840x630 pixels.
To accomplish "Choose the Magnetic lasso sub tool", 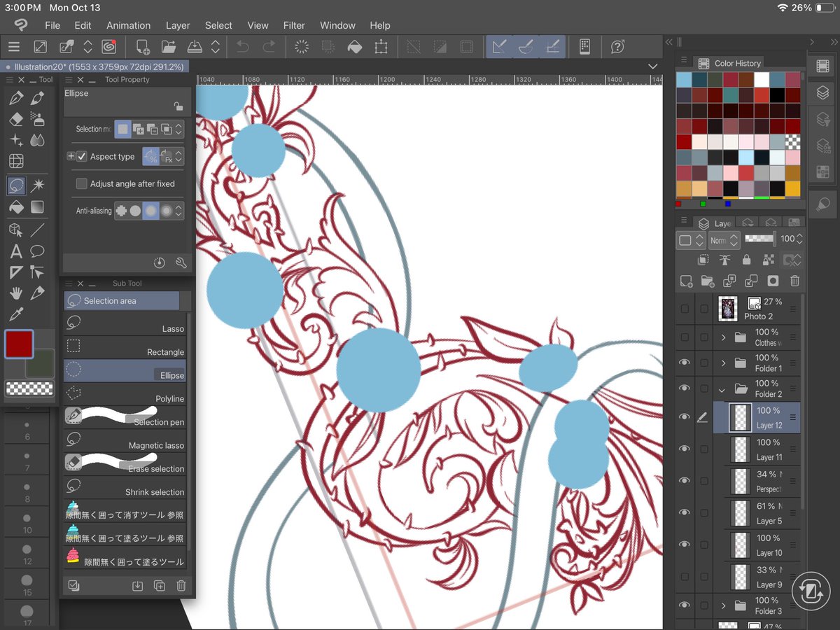I will pos(125,441).
